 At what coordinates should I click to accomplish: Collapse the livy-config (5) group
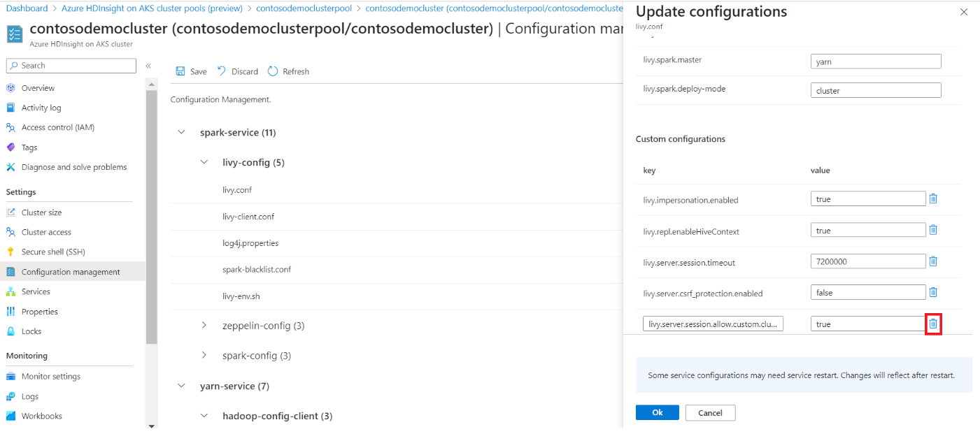[204, 162]
